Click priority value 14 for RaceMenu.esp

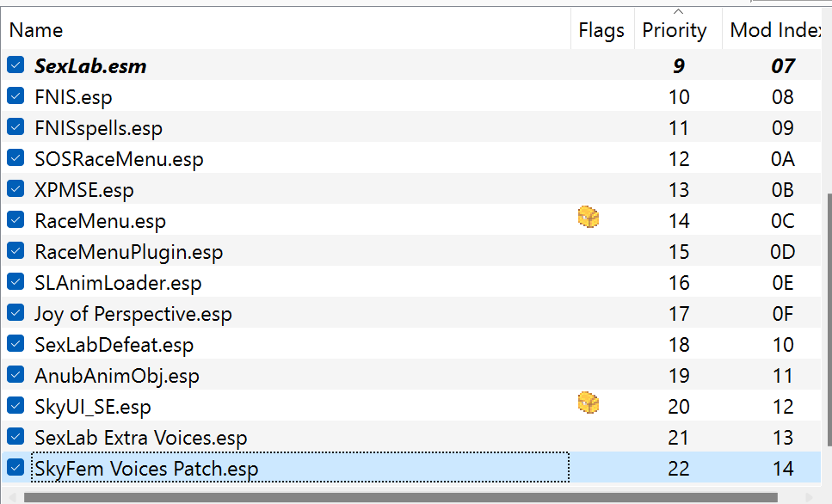679,221
